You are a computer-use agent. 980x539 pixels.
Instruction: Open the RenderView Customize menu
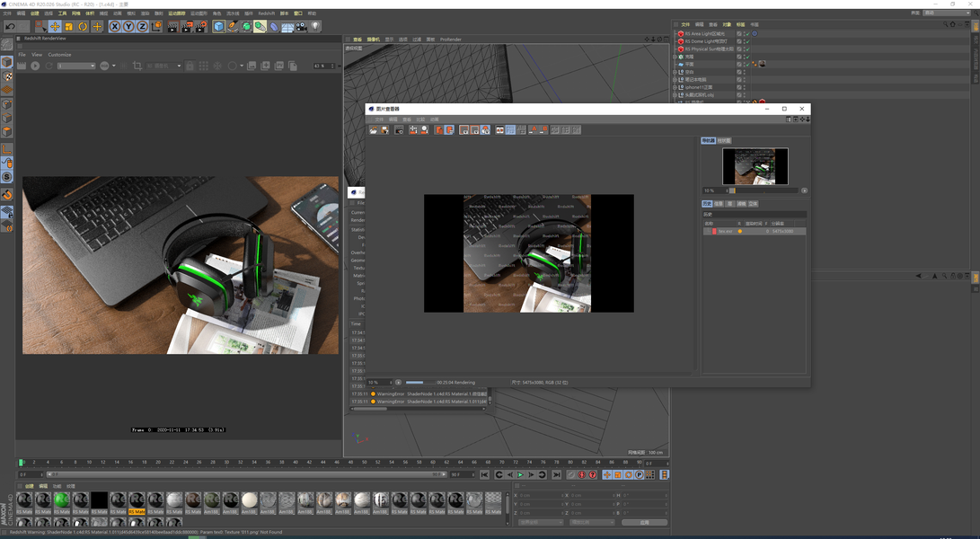(x=59, y=55)
